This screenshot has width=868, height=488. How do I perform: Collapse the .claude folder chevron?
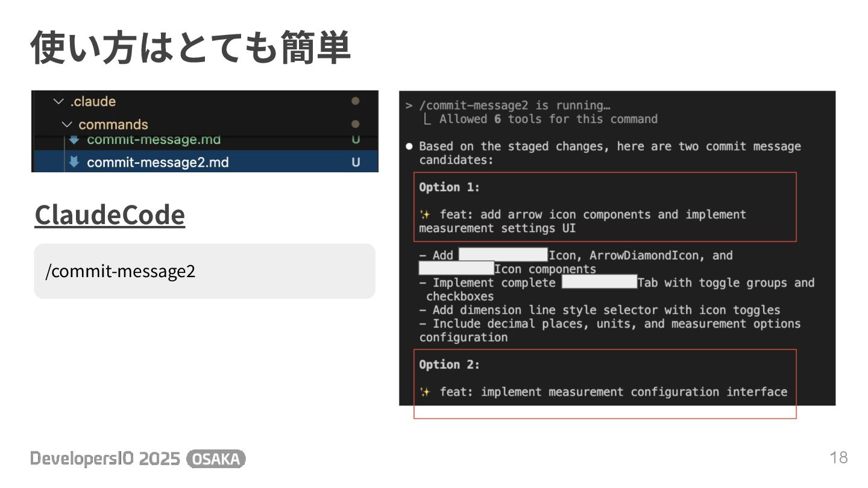coord(58,102)
